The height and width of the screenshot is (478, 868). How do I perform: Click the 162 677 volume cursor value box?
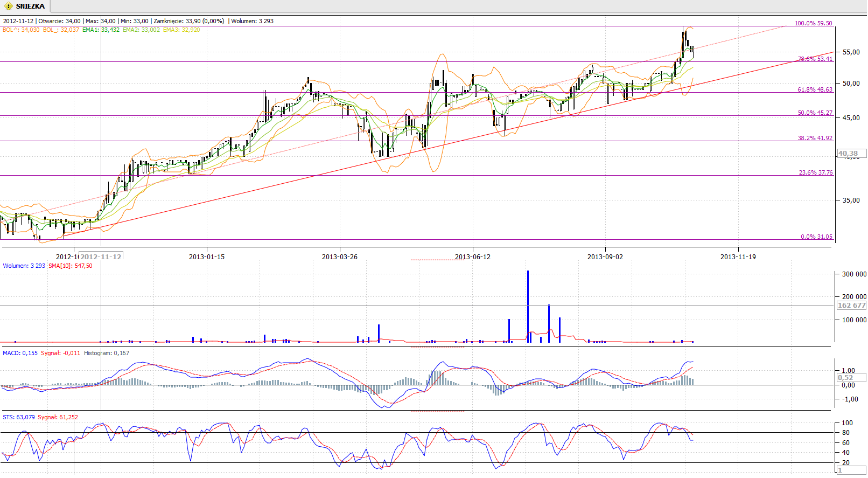(851, 305)
